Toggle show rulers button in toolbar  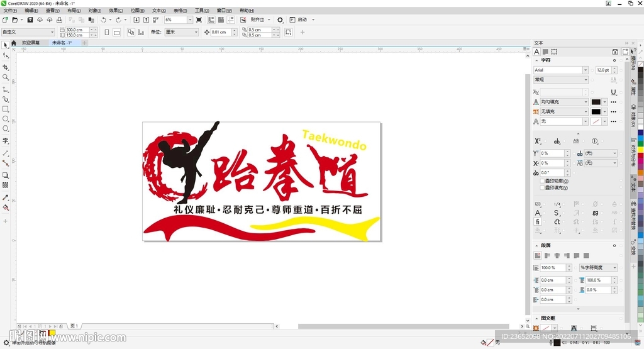211,19
